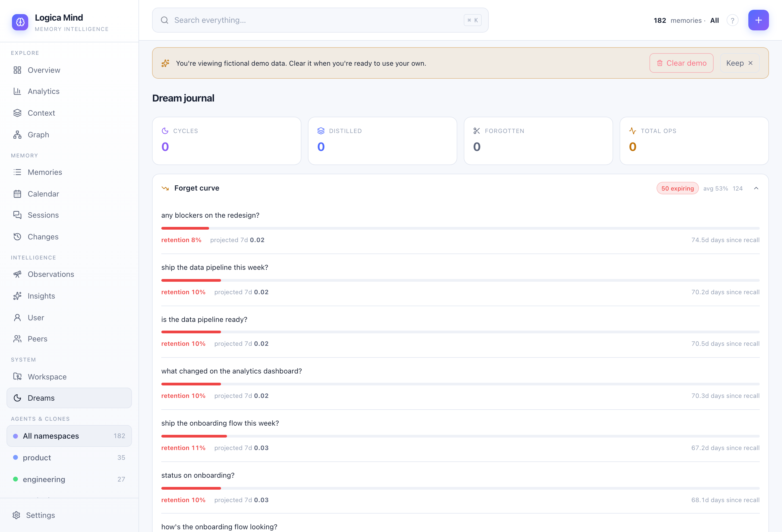The height and width of the screenshot is (532, 782).
Task: Click the Cycles moon icon in stat card
Action: [x=165, y=131]
